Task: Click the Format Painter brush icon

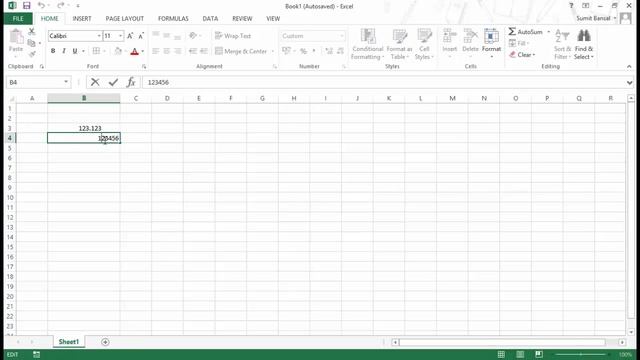Action: coord(32,54)
